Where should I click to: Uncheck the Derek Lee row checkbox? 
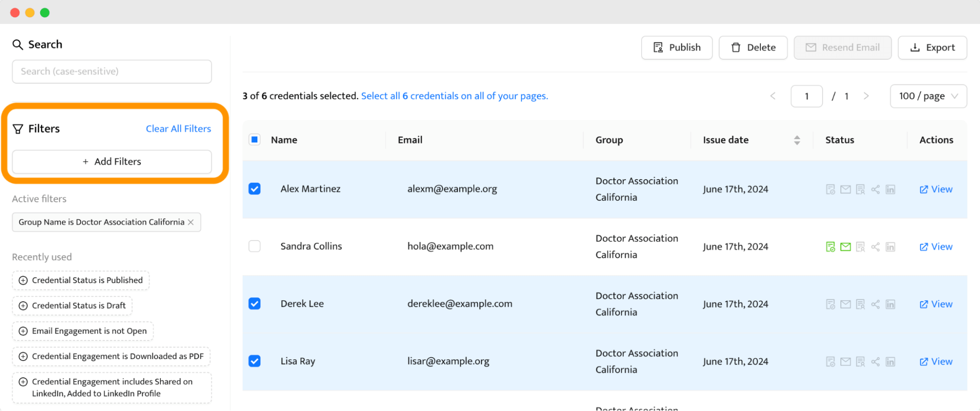(x=254, y=304)
